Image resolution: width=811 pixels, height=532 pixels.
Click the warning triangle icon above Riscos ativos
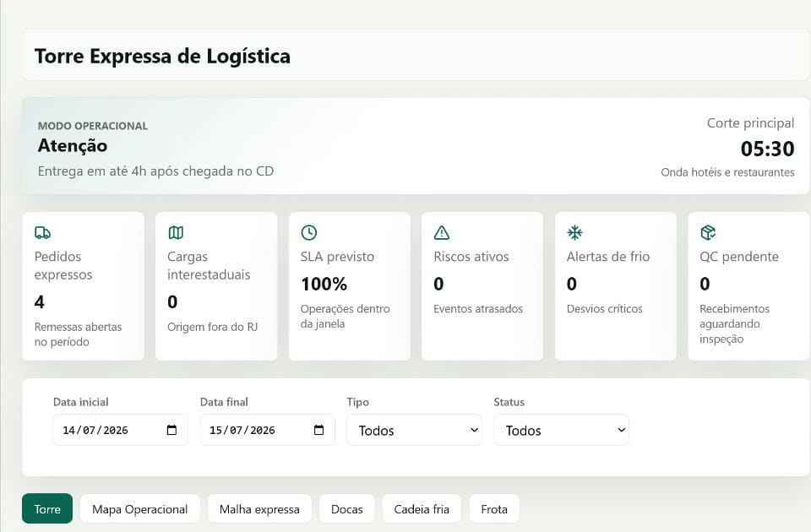click(x=442, y=233)
